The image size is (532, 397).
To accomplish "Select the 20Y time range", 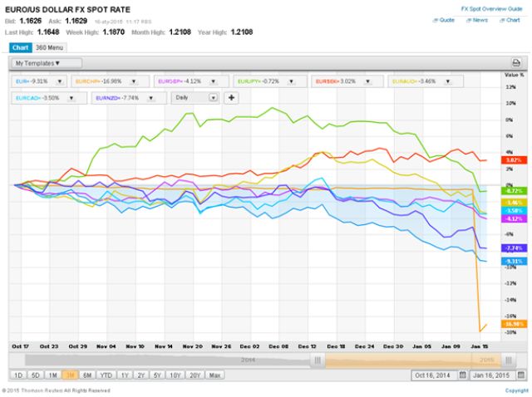I will point(195,375).
